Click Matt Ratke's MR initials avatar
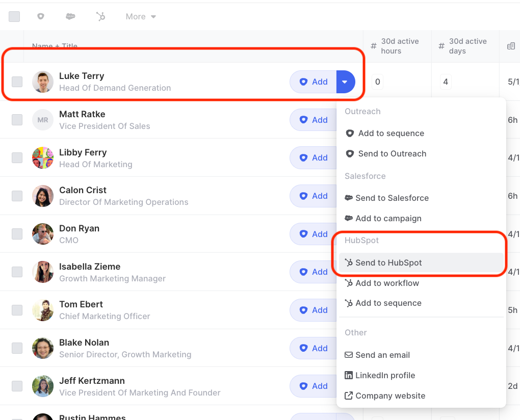 pos(43,120)
